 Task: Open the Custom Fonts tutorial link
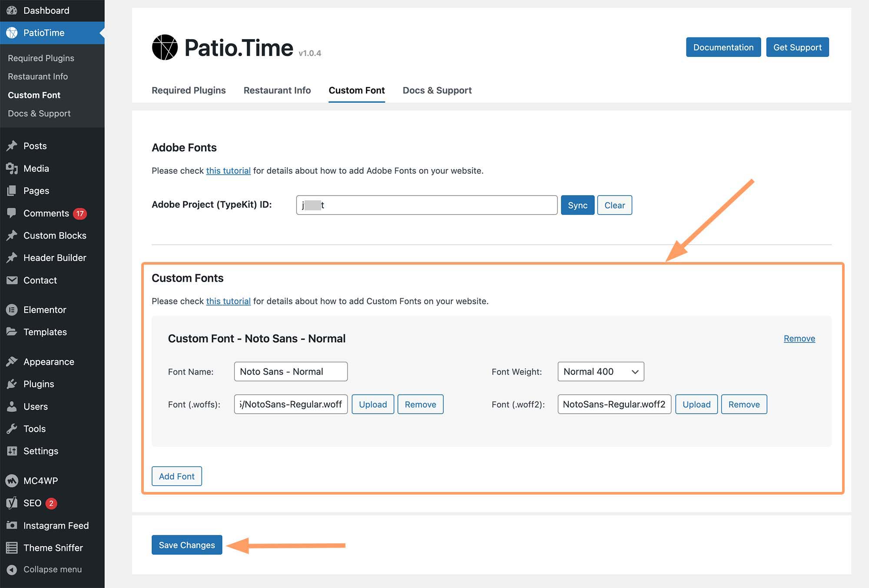(228, 301)
